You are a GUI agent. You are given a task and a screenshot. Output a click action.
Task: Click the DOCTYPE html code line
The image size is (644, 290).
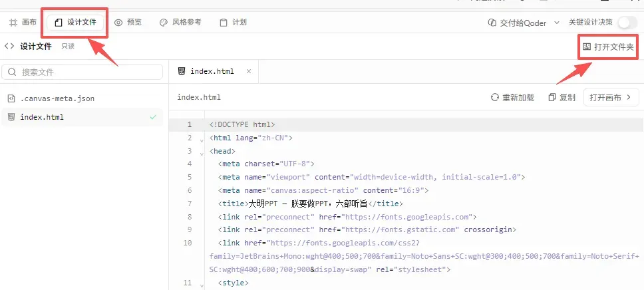pyautogui.click(x=242, y=124)
